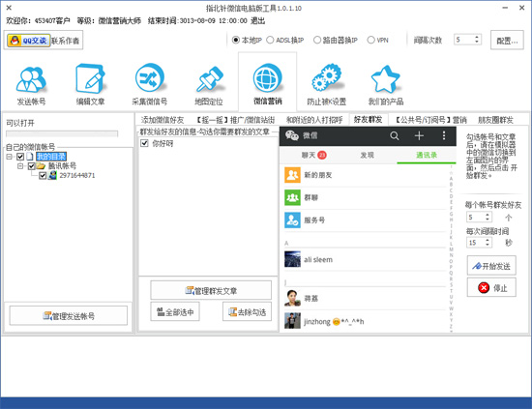532x409 pixels.
Task: Click the 退出 logout link
Action: (x=258, y=20)
